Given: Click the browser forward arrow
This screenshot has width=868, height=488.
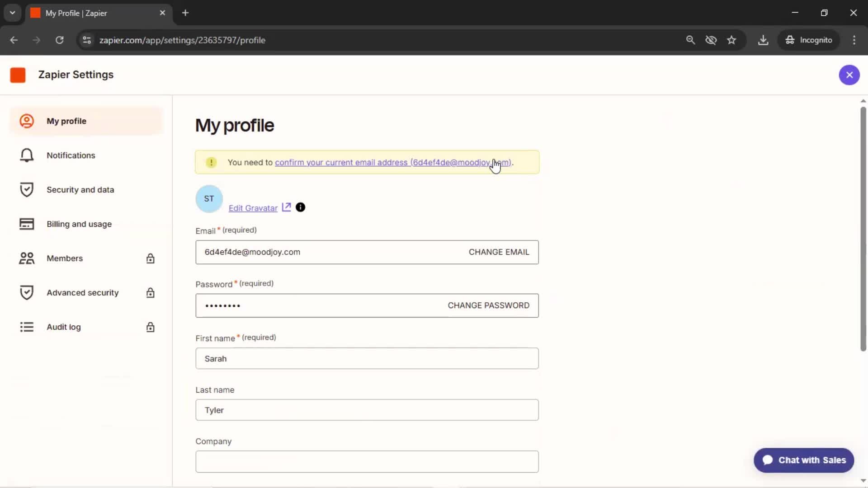Looking at the screenshot, I should point(37,40).
